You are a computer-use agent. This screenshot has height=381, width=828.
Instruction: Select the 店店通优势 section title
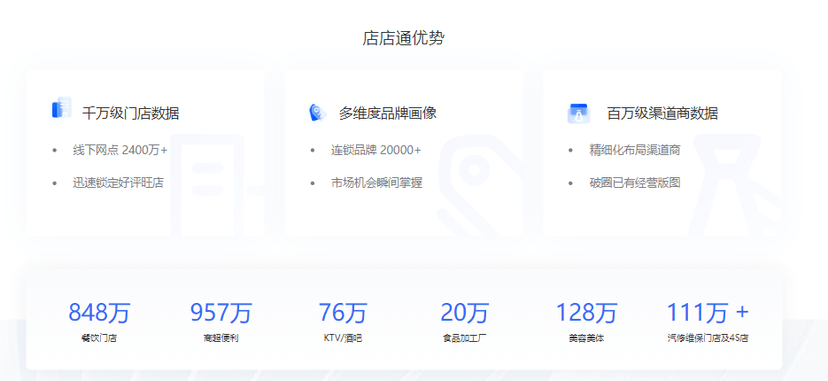point(403,38)
